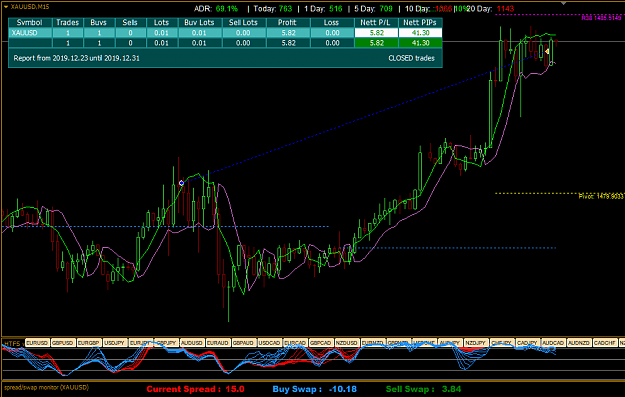Viewport: 625px width, 397px height.
Task: Select the AUDNZD symbol button
Action: 580,343
